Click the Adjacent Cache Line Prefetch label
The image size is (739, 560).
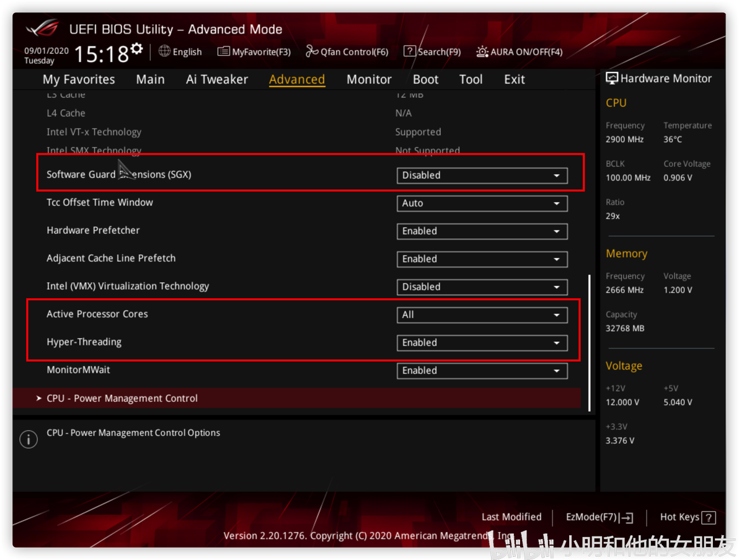click(111, 259)
